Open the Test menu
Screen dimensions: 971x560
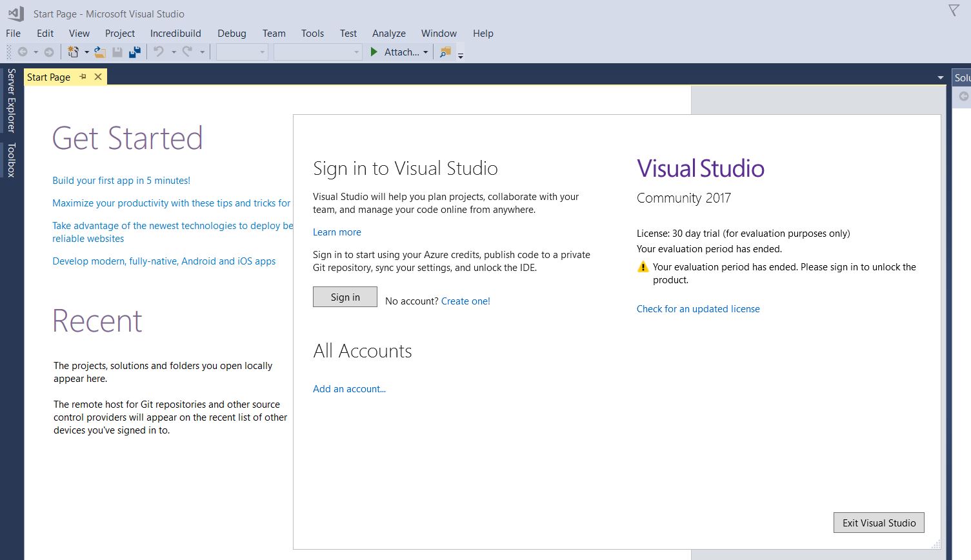pos(348,34)
